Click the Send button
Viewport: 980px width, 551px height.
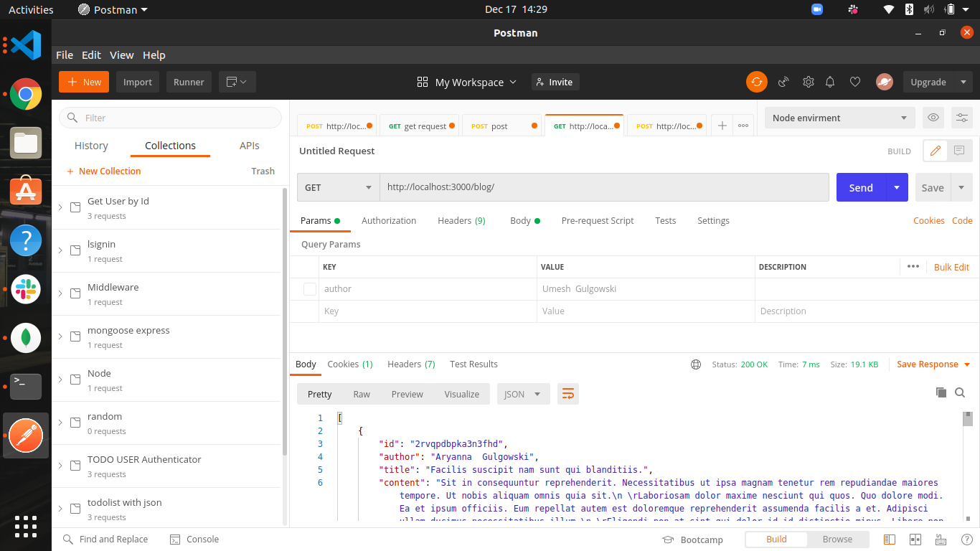click(861, 187)
